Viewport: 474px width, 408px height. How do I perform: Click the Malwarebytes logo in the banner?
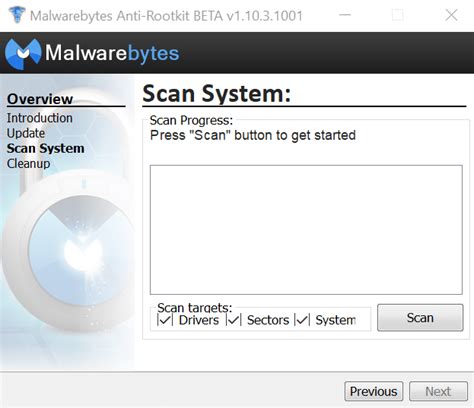click(x=92, y=53)
